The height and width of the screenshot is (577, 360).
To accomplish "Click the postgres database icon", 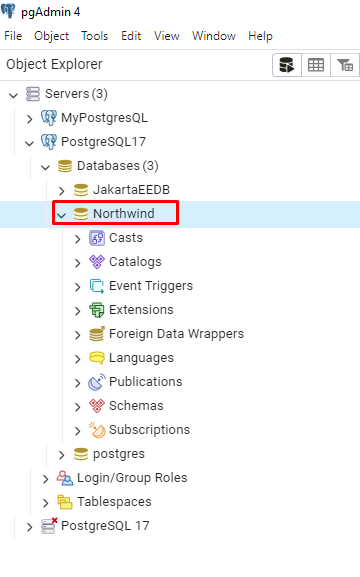I will coord(81,454).
